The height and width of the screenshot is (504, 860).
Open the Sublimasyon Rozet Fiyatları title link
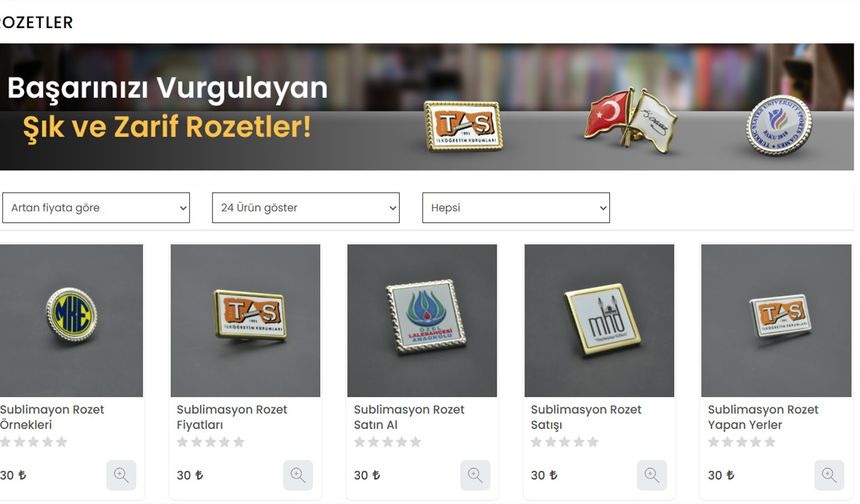point(231,417)
